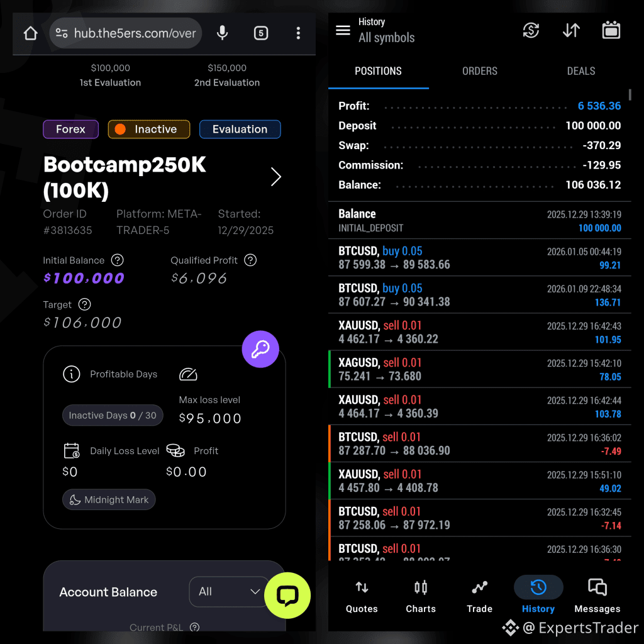Open BTCUSD sell row with loss -7.14
Screen dimensions: 644x644
click(x=480, y=518)
